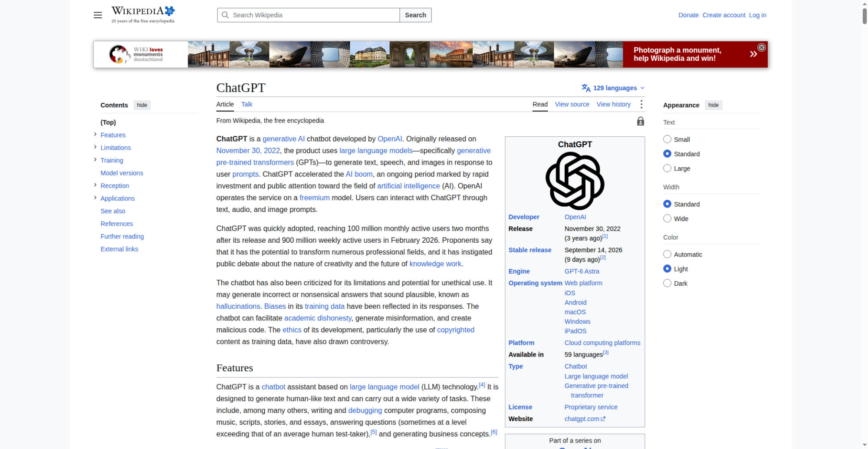Open the Create account link
Viewport: 868px width, 449px height.
point(724,15)
